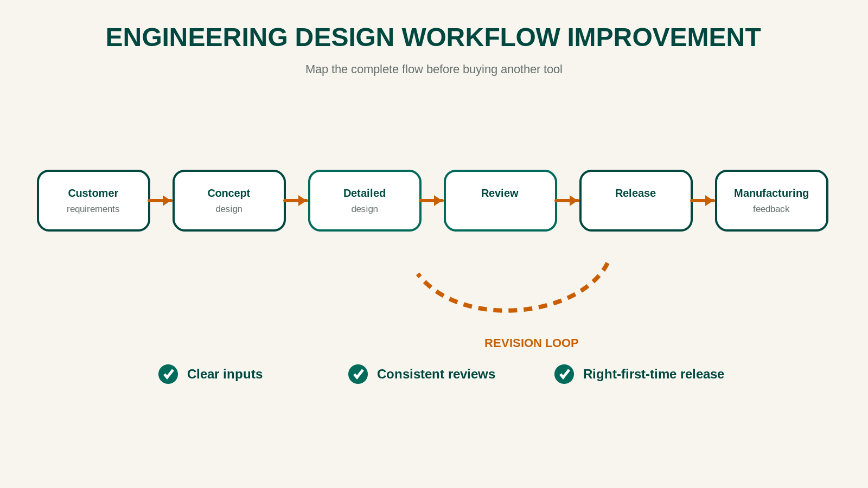Click the arrow between Review and Release
868x488 pixels.
pyautogui.click(x=567, y=201)
